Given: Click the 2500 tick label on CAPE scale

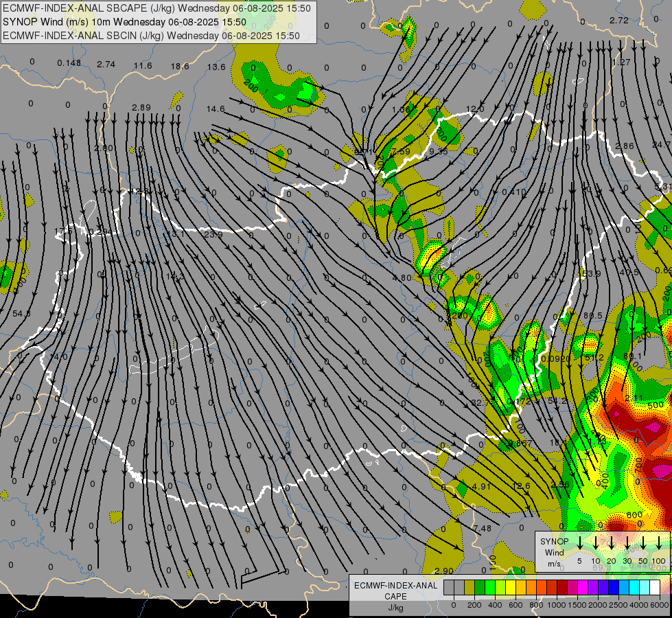Looking at the screenshot, I should click(x=619, y=605).
